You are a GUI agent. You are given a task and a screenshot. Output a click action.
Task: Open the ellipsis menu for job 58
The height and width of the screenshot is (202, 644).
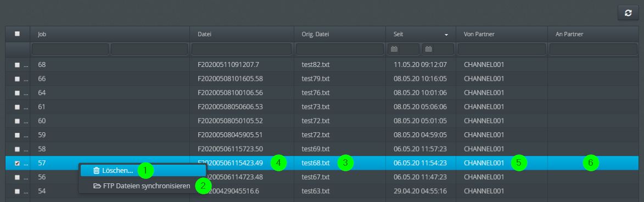point(26,150)
